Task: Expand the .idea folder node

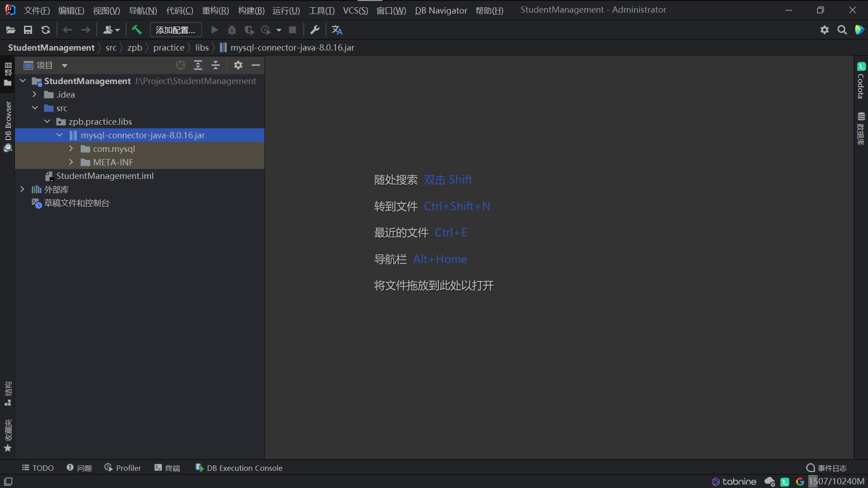Action: (x=34, y=94)
